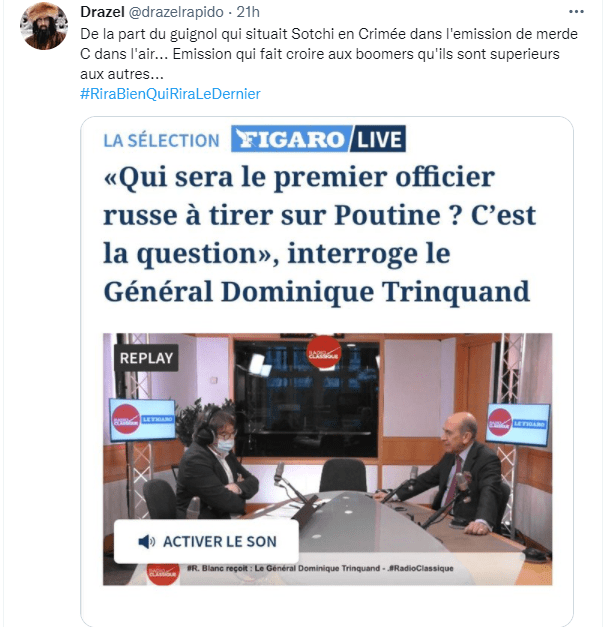The height and width of the screenshot is (627, 608).
Task: Open the tweet via the 21h timestamp
Action: click(248, 12)
